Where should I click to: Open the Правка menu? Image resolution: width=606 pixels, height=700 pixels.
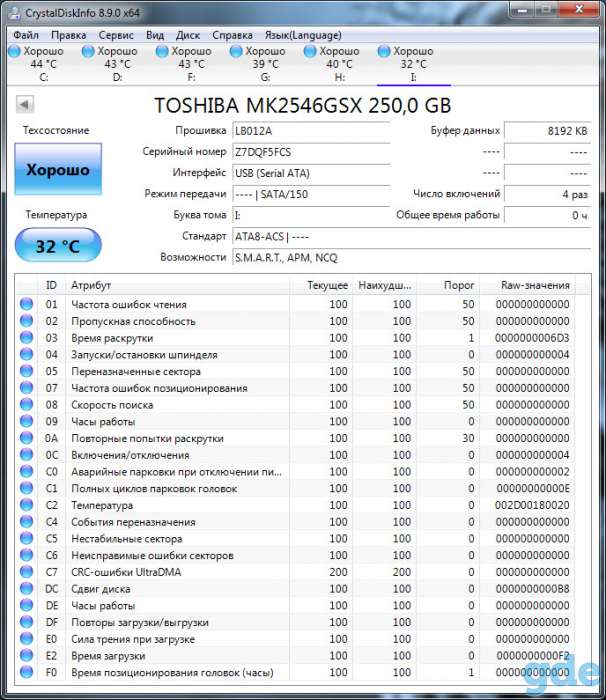(x=68, y=35)
